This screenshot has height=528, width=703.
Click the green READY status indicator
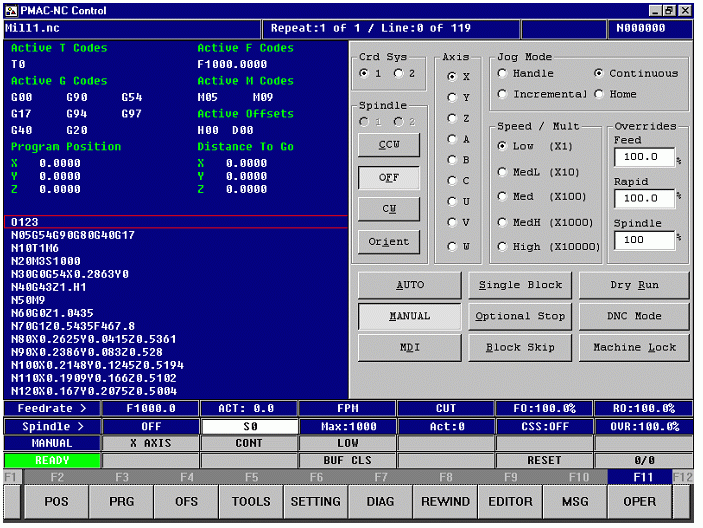(52, 460)
